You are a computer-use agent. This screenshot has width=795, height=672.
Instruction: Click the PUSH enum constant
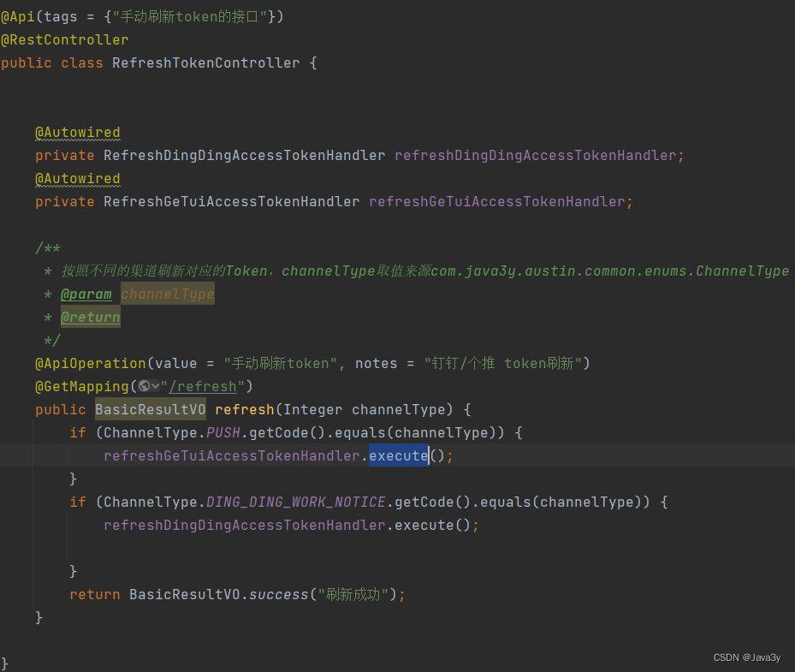click(223, 433)
